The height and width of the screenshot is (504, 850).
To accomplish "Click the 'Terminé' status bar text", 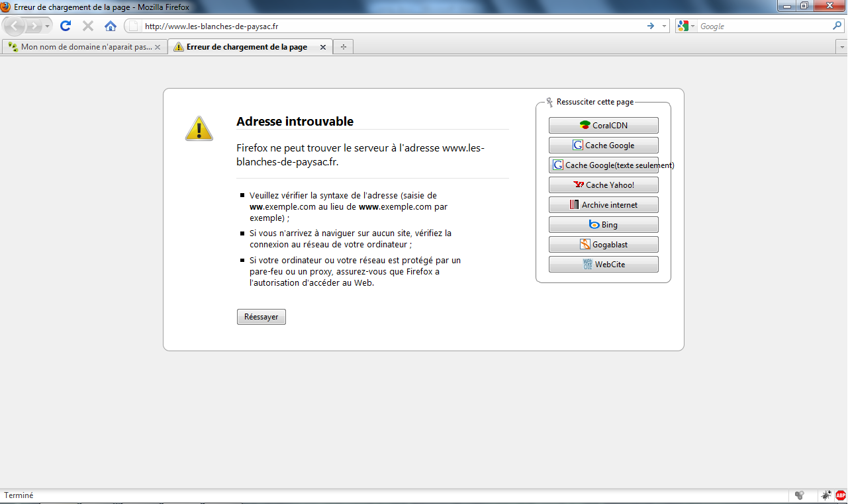I will 19,495.
